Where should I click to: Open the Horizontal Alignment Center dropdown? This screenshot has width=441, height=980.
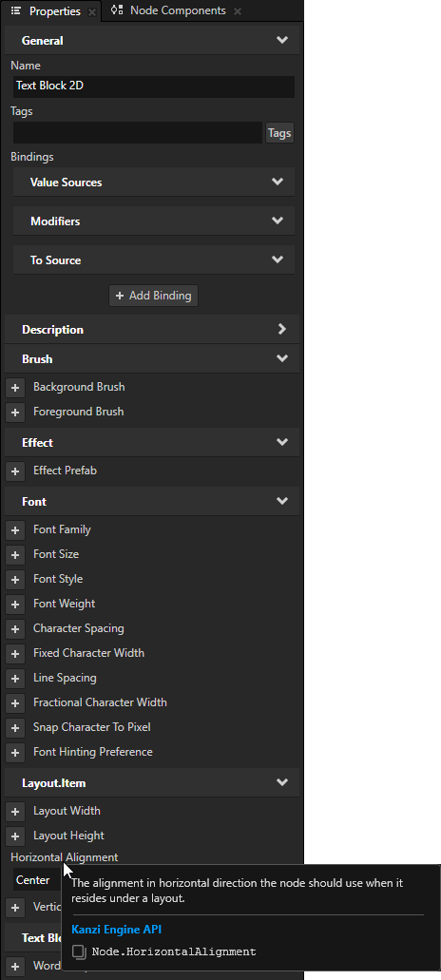coord(37,879)
